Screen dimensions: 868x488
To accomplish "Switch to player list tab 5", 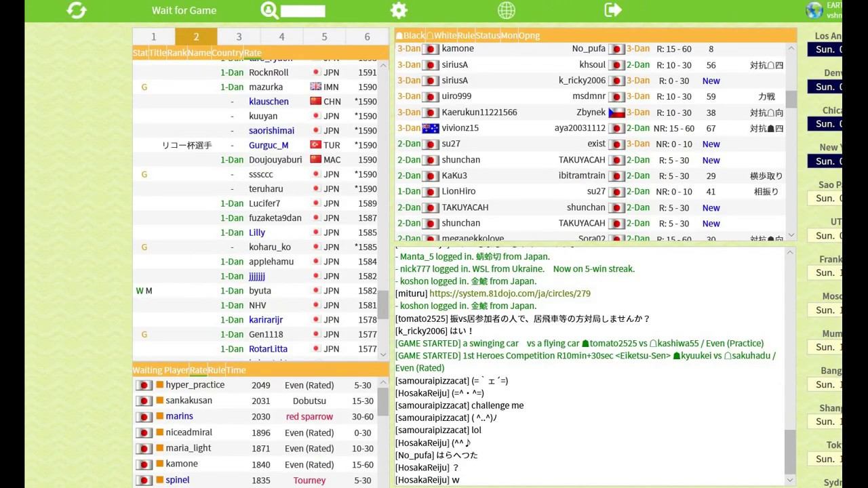I will click(x=324, y=37).
